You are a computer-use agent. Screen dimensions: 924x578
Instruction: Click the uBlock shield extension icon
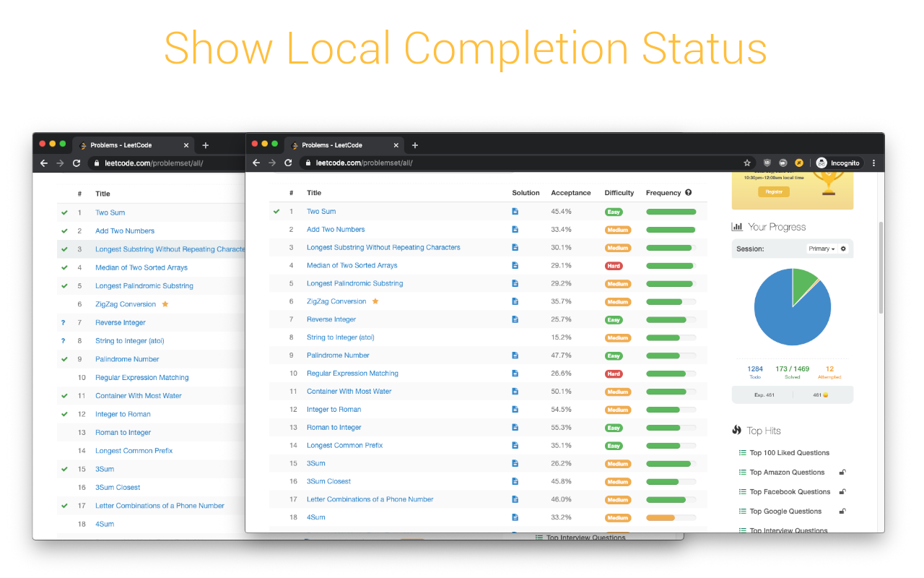point(767,163)
